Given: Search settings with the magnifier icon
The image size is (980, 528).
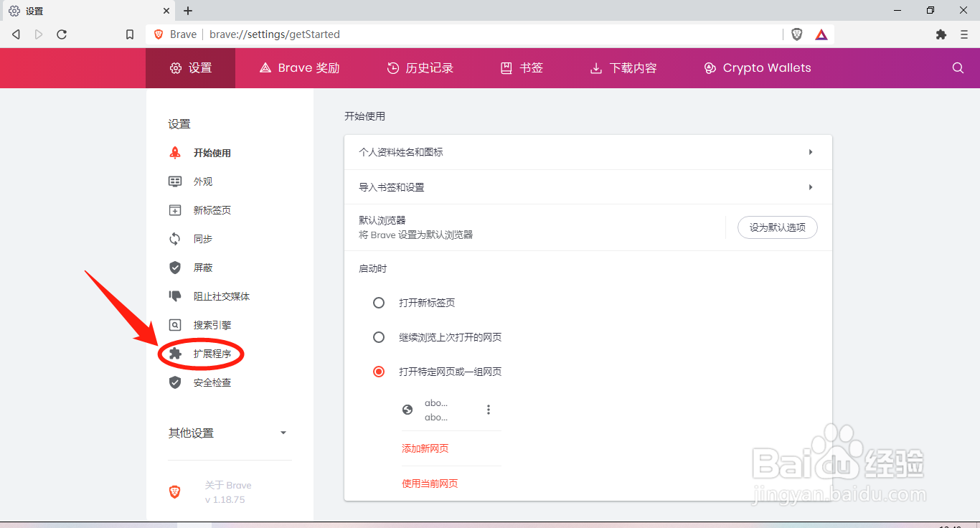Looking at the screenshot, I should (x=958, y=68).
